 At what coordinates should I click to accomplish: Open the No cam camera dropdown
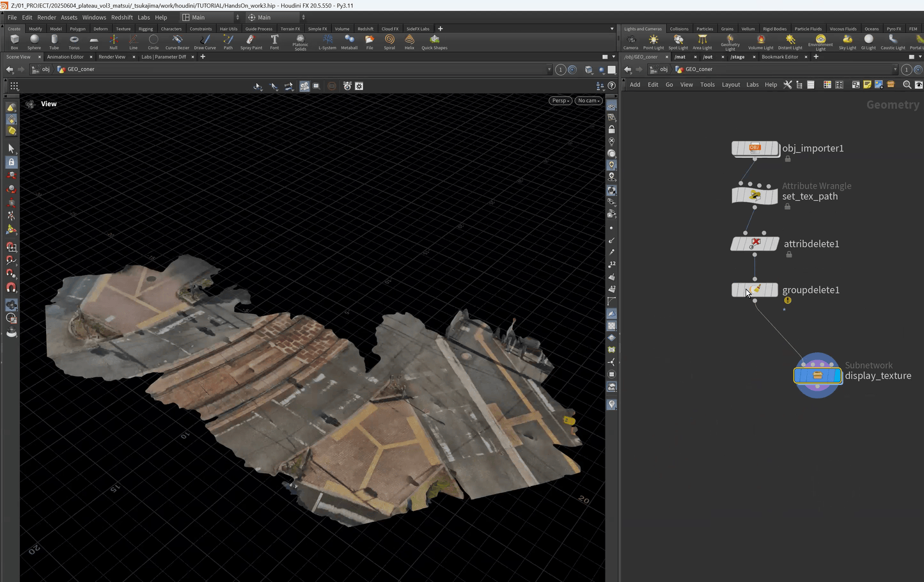(x=588, y=100)
